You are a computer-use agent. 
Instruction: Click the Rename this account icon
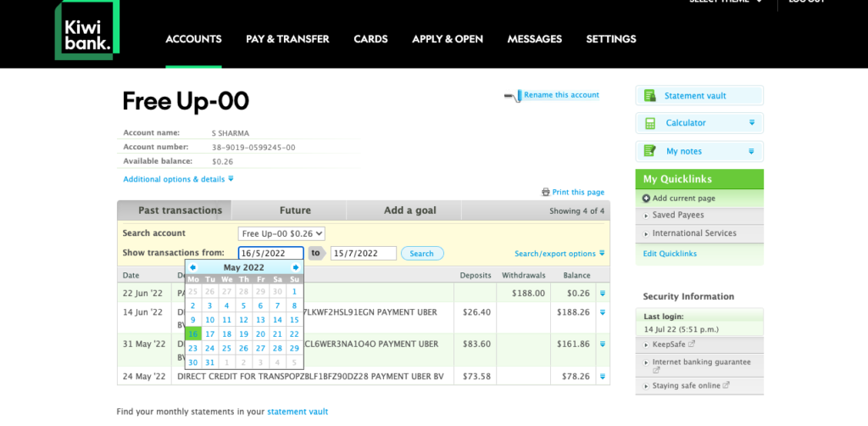point(513,96)
